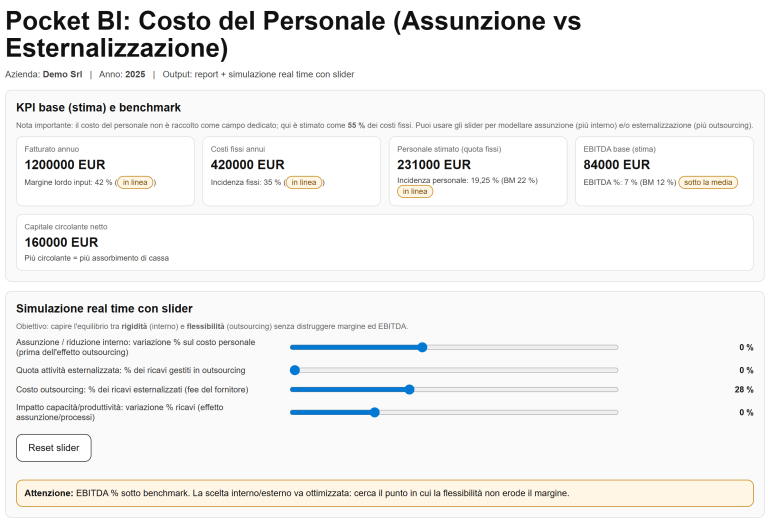Click the Costo outsourcing slider handle
Viewport: 768px width, 520px height.
point(409,389)
